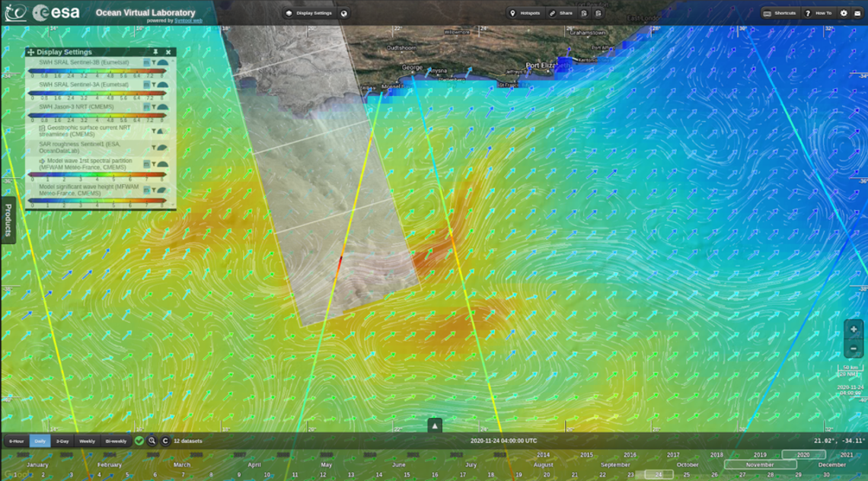The height and width of the screenshot is (481, 868).
Task: Toggle units button for SWH Jason-3 NRT
Action: coord(147,107)
